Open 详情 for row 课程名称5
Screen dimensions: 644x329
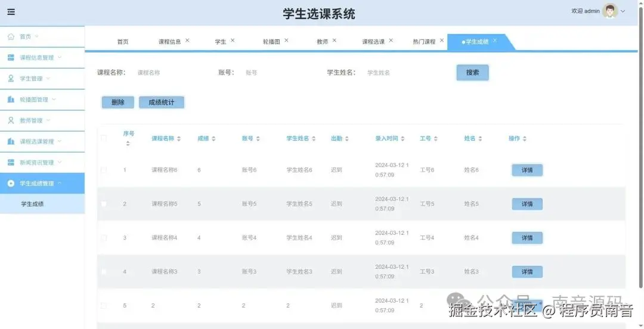click(x=527, y=204)
